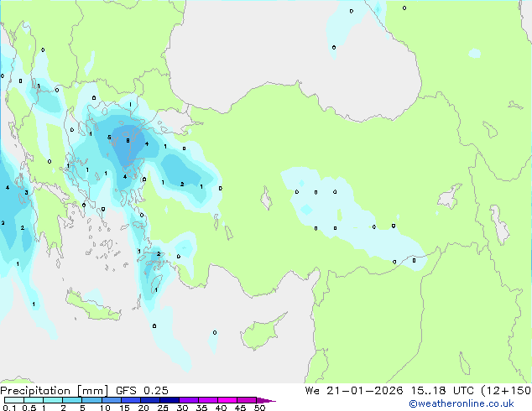Image resolution: width=532 pixels, height=411 pixels.
Task: Click the '30' legend scale label
Action: (x=183, y=408)
